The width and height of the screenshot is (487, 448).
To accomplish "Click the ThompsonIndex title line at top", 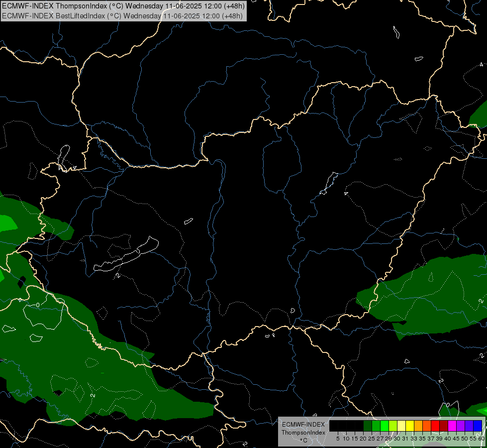I will 123,6.
